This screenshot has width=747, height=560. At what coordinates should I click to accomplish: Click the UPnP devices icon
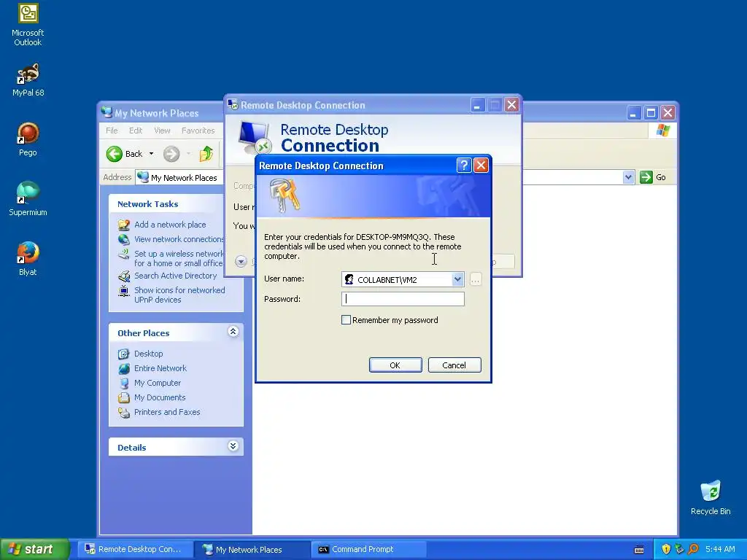coord(124,290)
